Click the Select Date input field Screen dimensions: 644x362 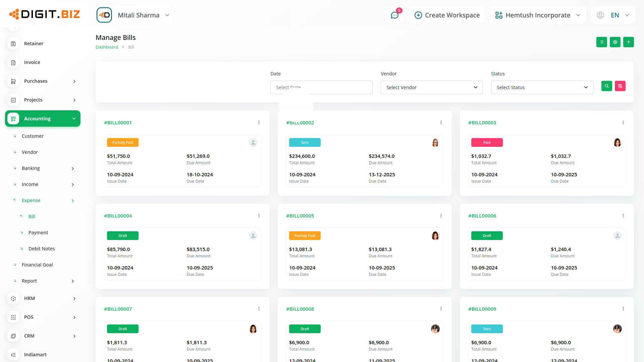[321, 87]
